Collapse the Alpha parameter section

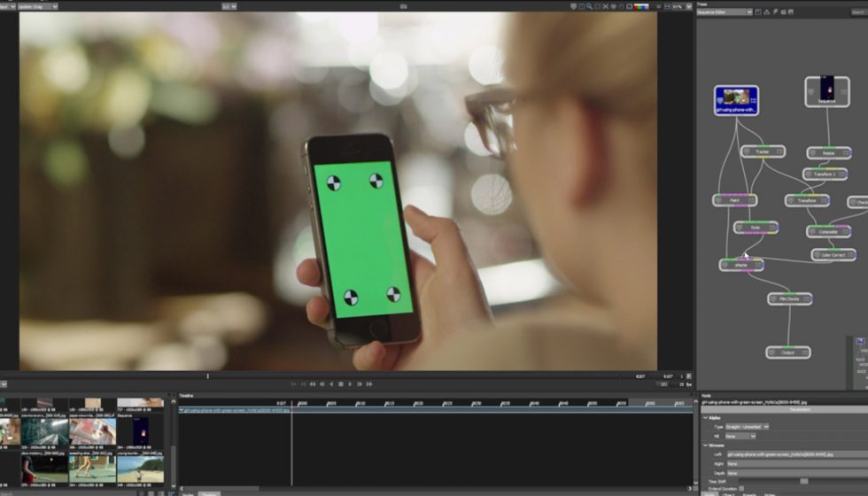(706, 418)
